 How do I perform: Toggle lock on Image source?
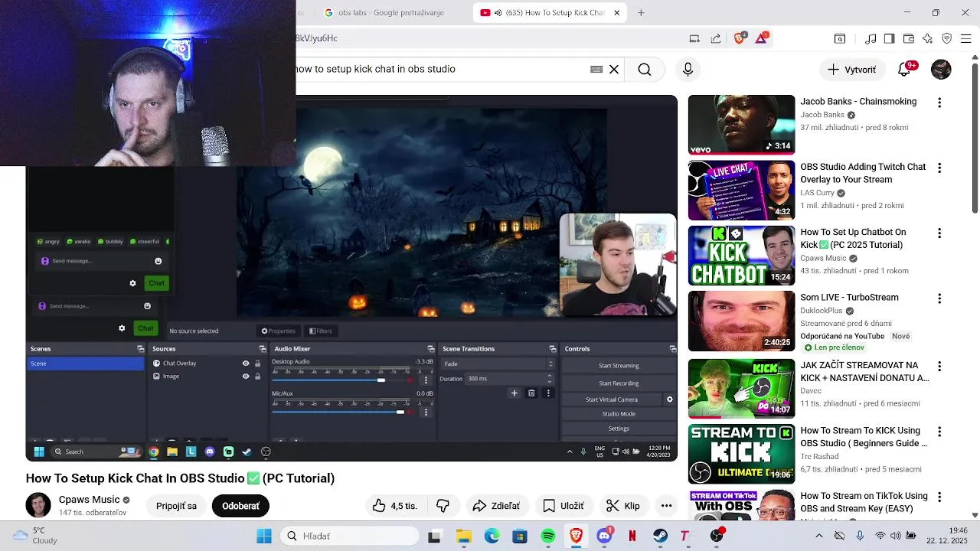(x=257, y=377)
